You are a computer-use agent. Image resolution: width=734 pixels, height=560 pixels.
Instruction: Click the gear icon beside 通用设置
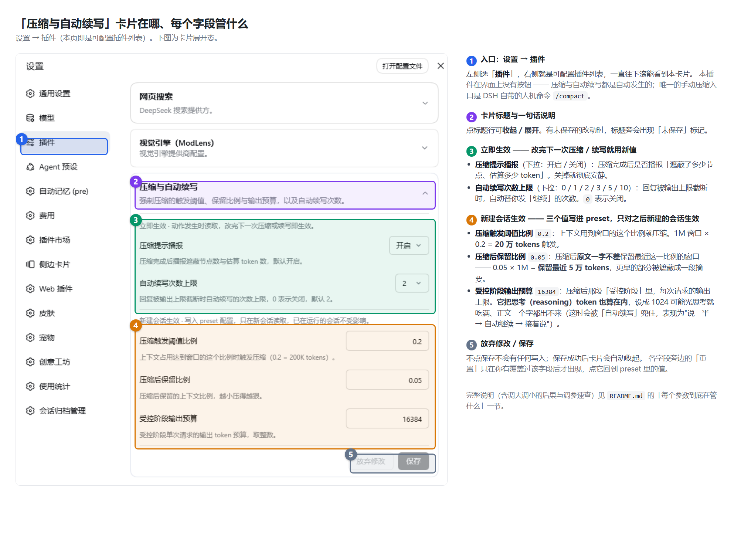[30, 94]
